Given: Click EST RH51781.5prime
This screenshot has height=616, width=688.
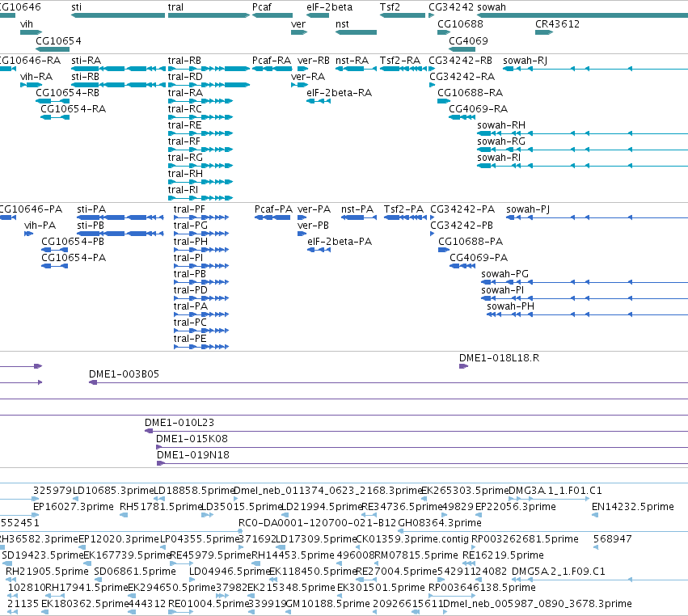Looking at the screenshot, I should [x=124, y=515].
